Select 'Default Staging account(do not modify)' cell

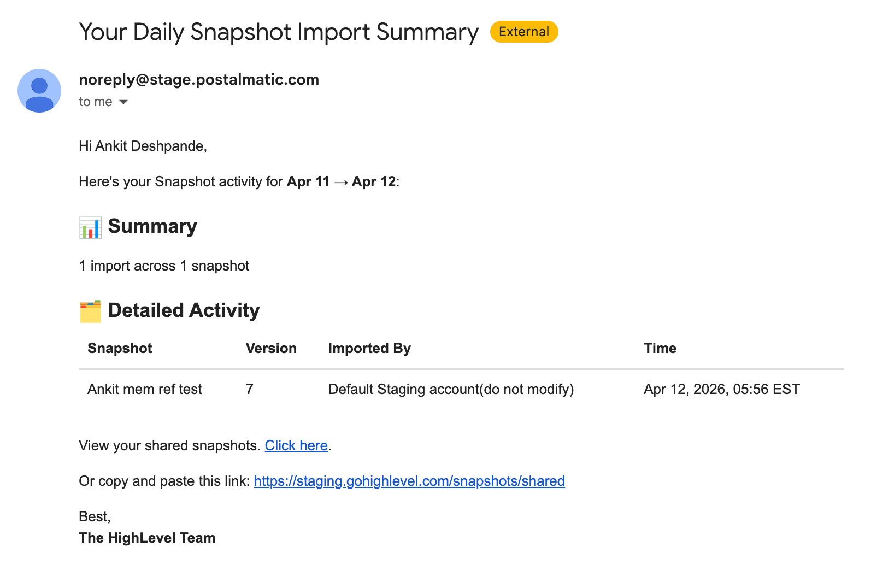click(451, 390)
